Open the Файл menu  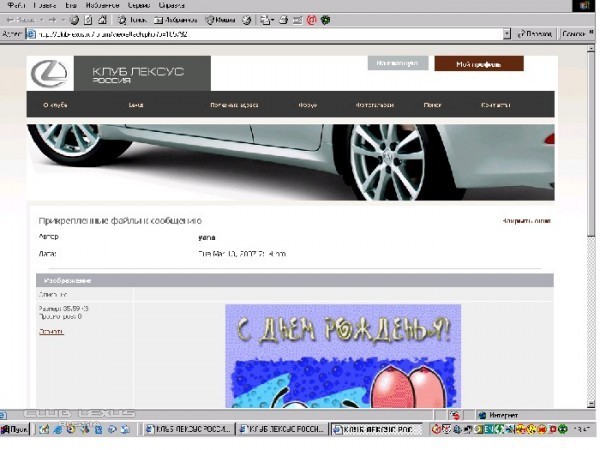pos(16,5)
